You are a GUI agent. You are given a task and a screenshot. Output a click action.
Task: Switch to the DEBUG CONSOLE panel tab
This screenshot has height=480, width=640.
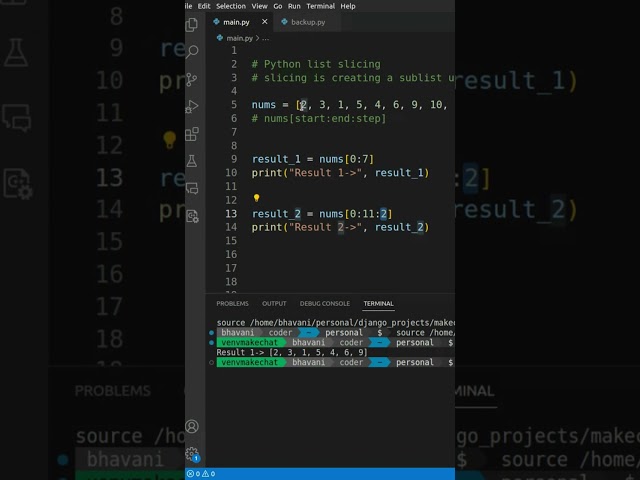pyautogui.click(x=324, y=304)
